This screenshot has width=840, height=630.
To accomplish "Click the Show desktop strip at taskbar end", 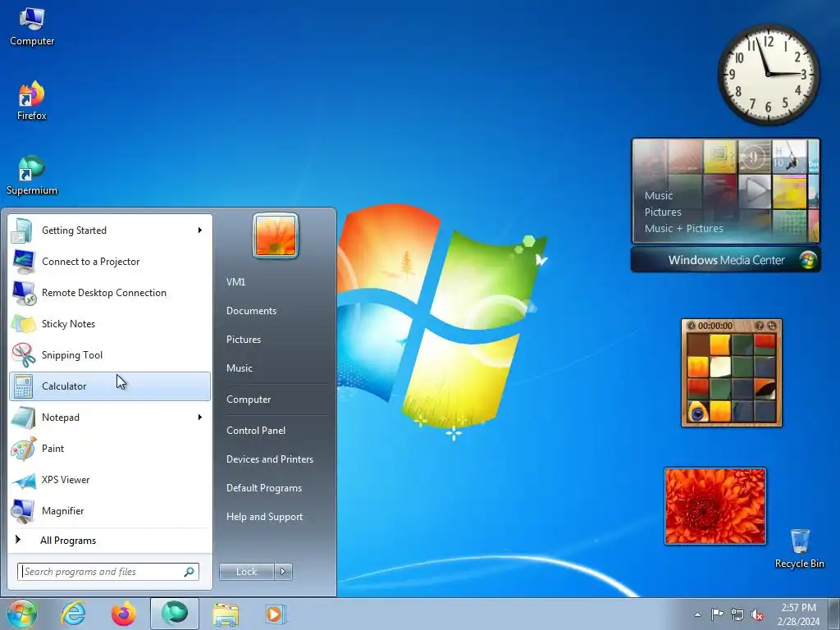I will (834, 614).
